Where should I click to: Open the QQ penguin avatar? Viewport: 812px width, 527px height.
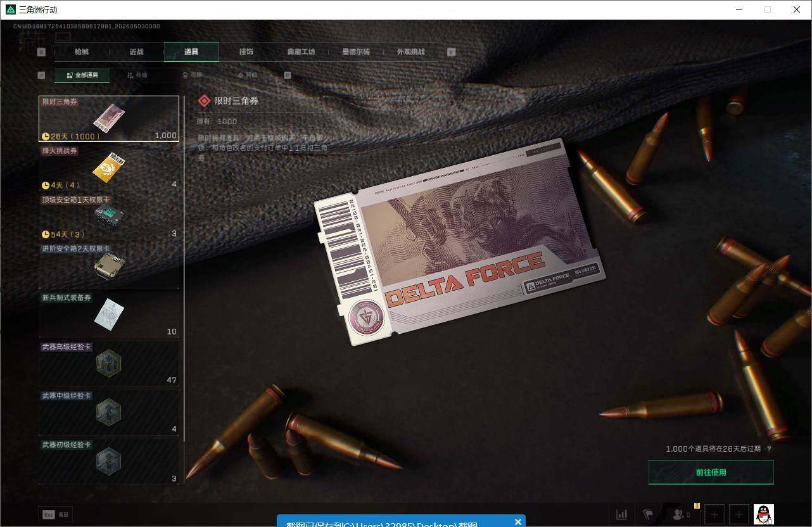[764, 514]
